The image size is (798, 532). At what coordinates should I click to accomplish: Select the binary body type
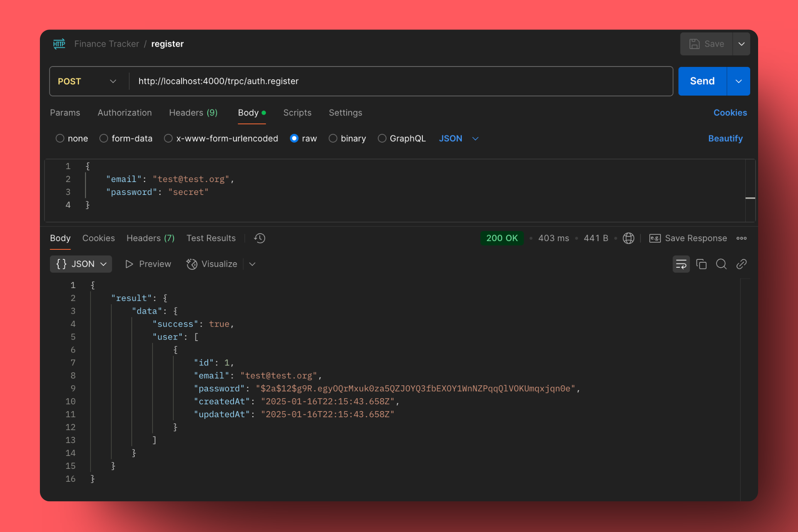point(333,138)
